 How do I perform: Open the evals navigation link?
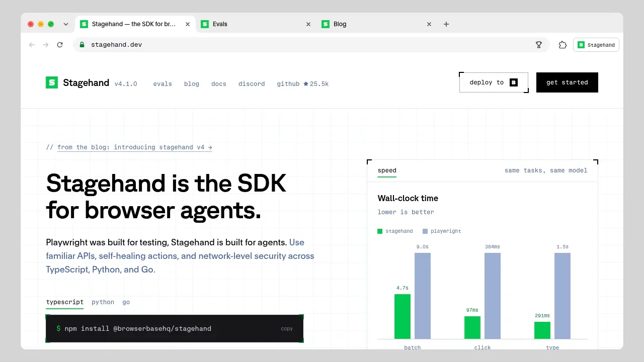[x=163, y=84]
